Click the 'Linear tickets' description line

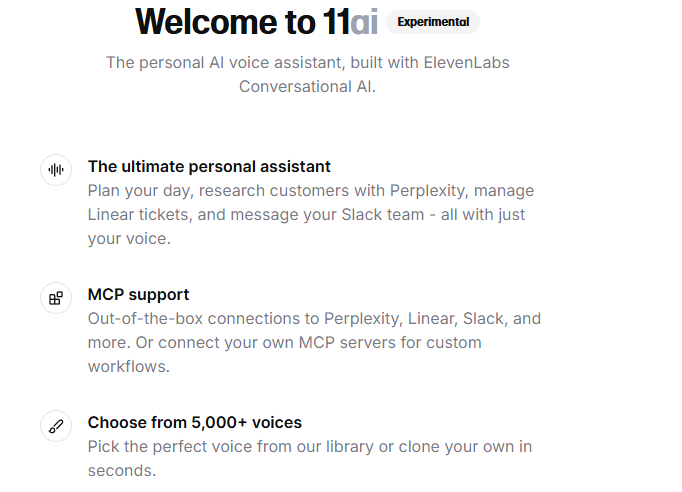(306, 214)
